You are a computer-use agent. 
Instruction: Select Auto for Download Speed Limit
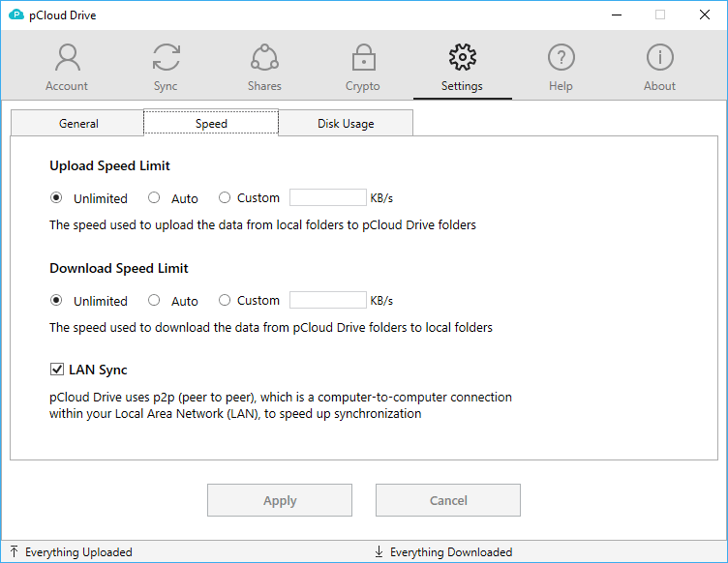154,301
